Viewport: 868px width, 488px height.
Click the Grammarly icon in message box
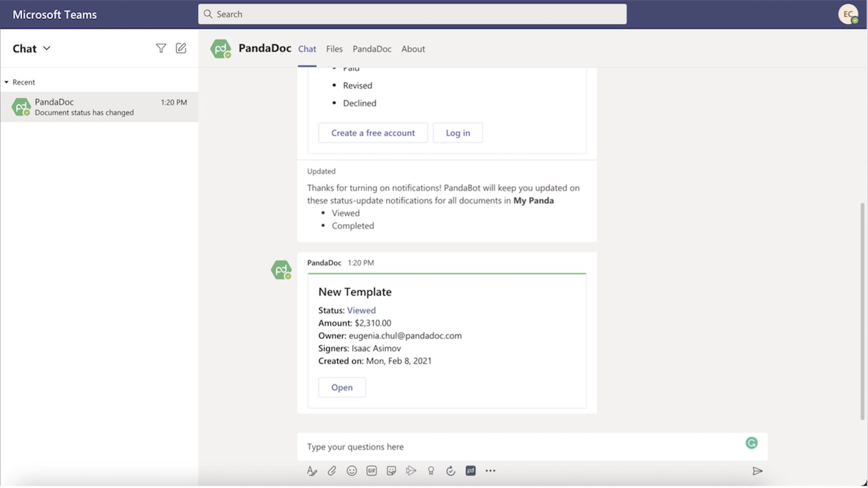pyautogui.click(x=752, y=444)
